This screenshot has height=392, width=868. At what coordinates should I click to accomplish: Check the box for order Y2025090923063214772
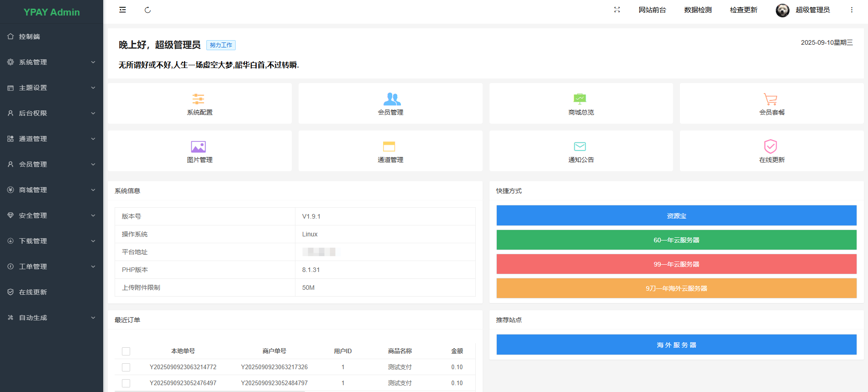coord(126,367)
